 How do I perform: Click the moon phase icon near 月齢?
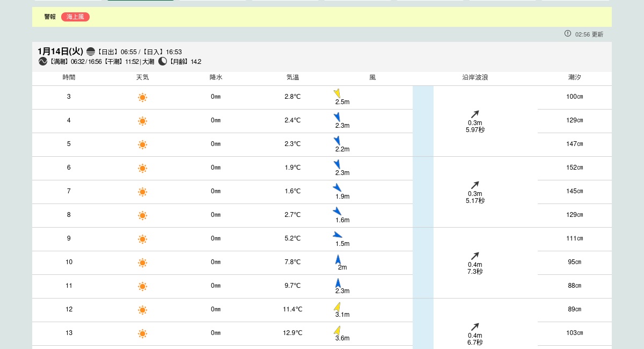pyautogui.click(x=163, y=61)
